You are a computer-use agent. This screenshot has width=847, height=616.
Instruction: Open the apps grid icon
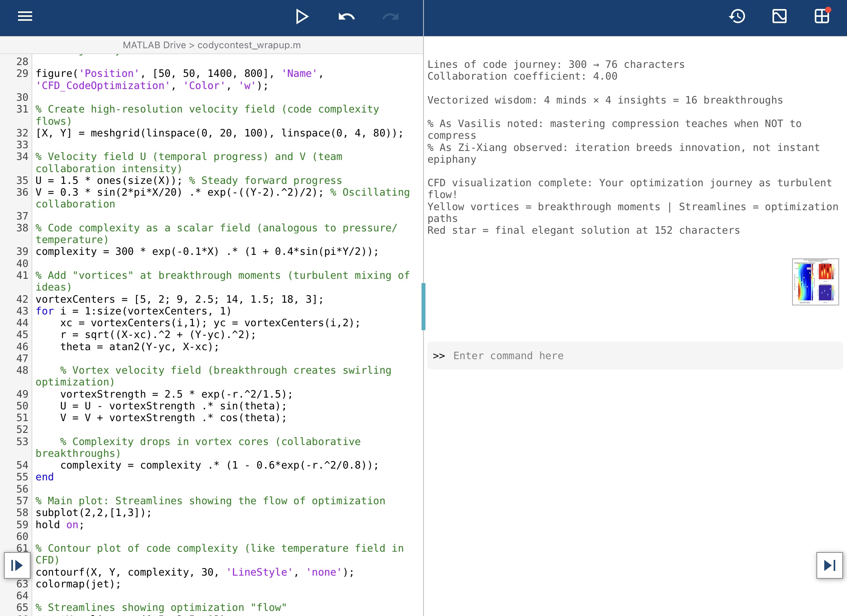[822, 16]
